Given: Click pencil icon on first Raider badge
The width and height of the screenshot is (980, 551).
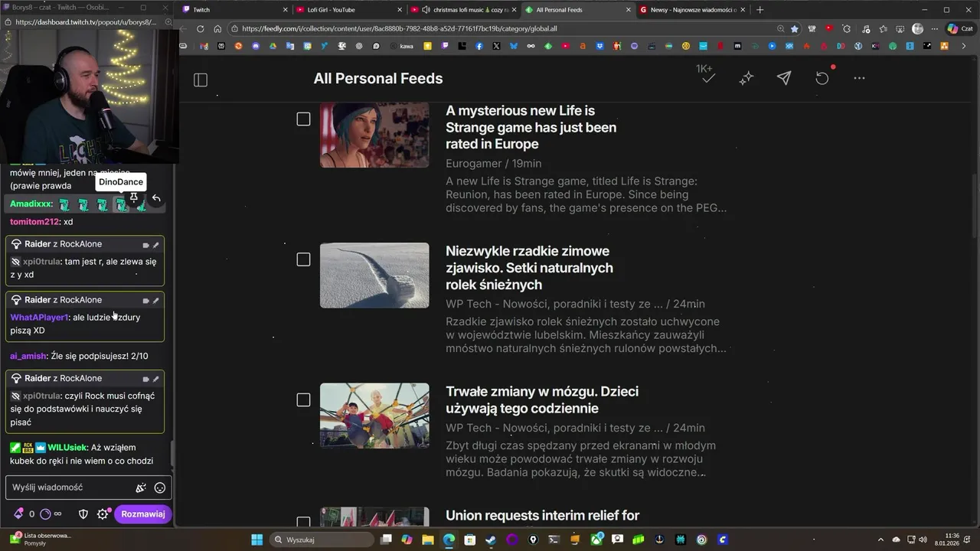Looking at the screenshot, I should [x=155, y=245].
